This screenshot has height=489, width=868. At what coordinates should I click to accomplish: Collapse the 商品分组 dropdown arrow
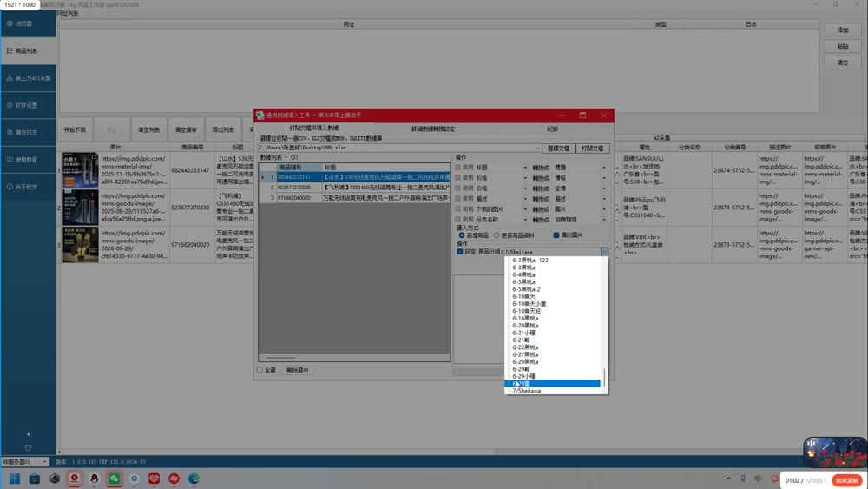click(x=604, y=251)
